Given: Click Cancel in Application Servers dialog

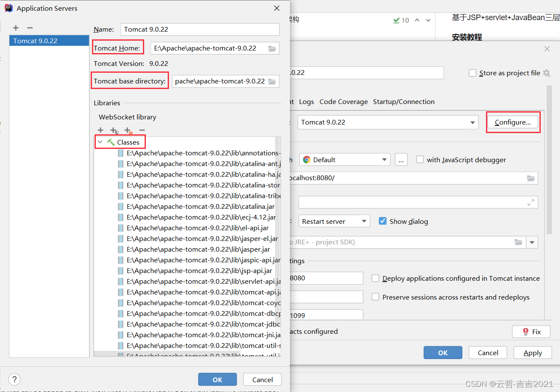Looking at the screenshot, I should click(263, 380).
